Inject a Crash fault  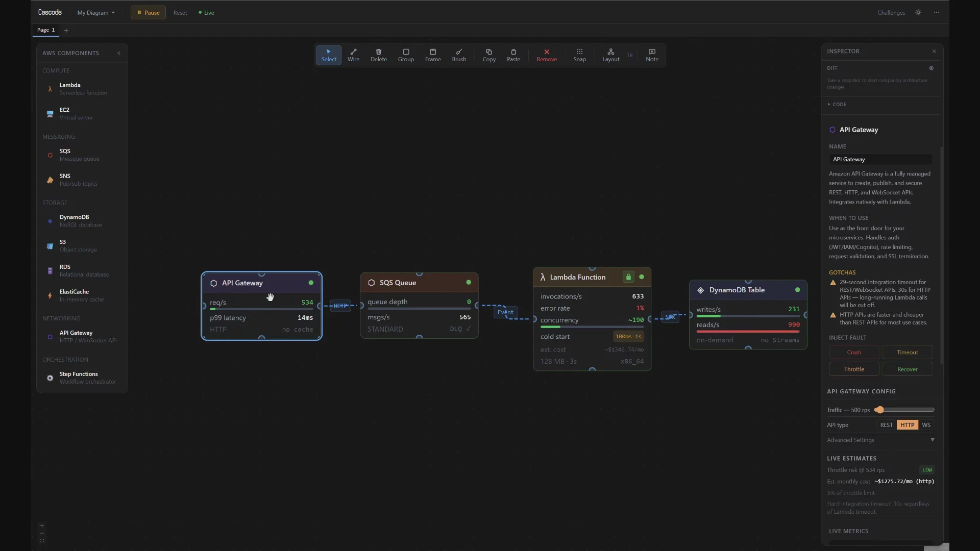pyautogui.click(x=854, y=353)
